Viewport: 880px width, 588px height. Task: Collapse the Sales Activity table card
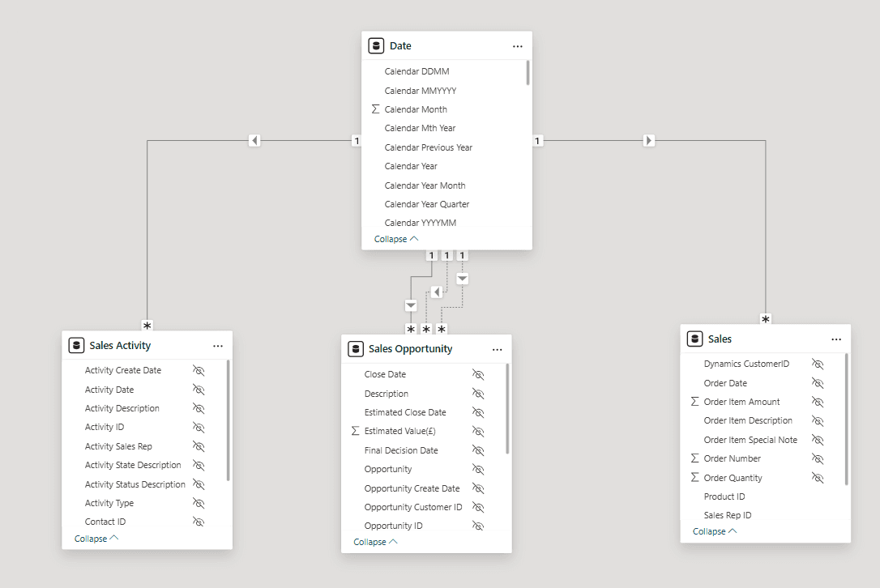(96, 539)
